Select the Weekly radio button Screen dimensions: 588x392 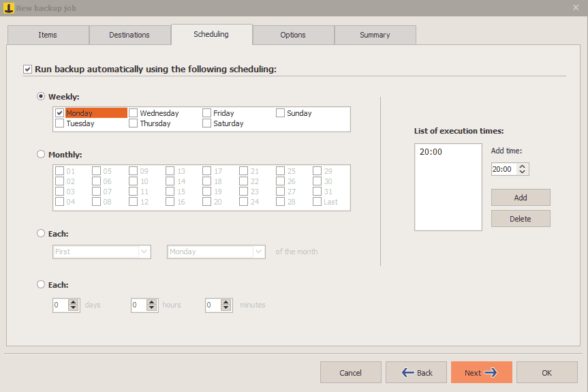tap(41, 96)
